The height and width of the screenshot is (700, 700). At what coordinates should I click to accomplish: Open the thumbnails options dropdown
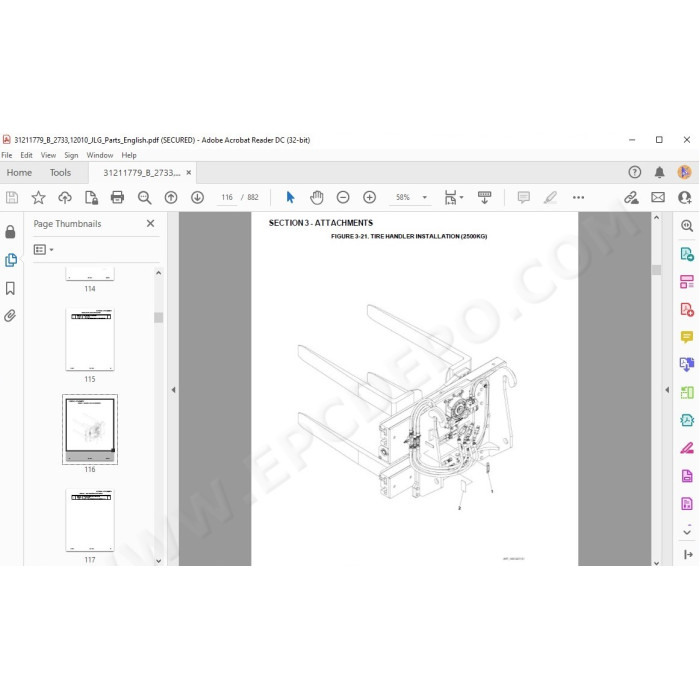43,250
